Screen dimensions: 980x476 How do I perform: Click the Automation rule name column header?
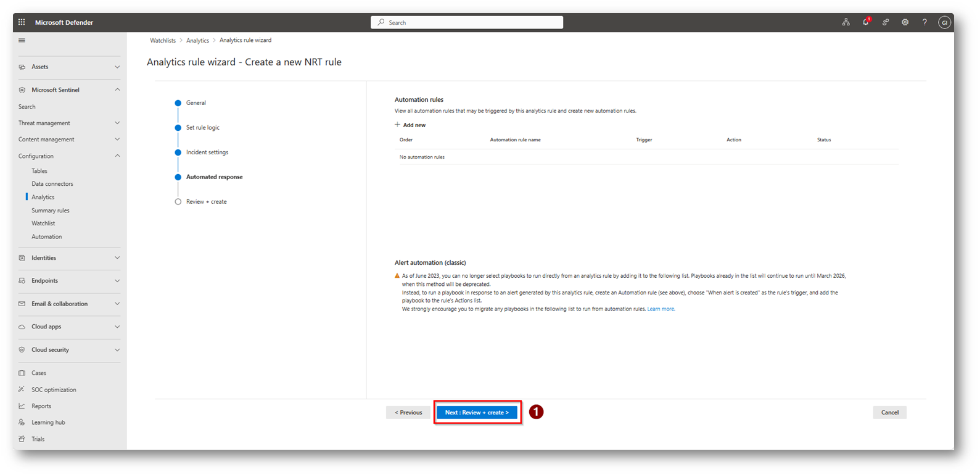[516, 140]
